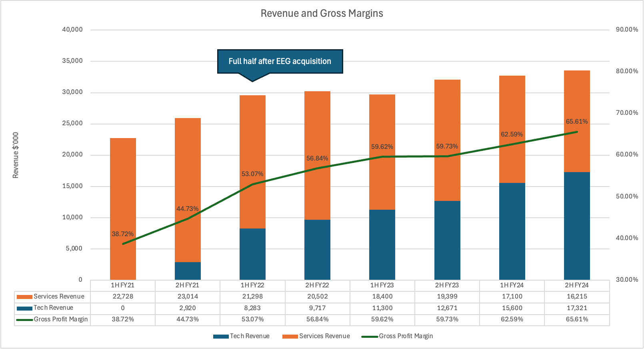Select the 17,321 Tech Revenue cell
Image resolution: width=644 pixels, height=349 pixels.
(x=577, y=308)
